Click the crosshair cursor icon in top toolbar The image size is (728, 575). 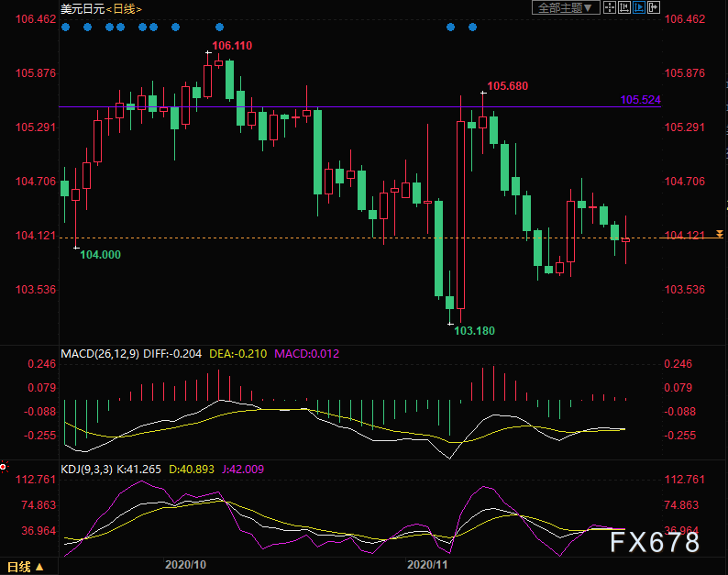click(610, 7)
